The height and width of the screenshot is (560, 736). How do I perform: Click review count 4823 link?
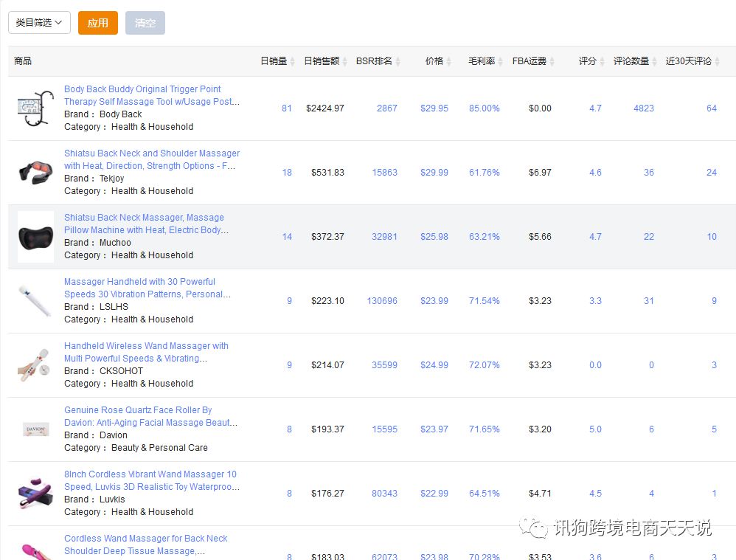click(643, 108)
